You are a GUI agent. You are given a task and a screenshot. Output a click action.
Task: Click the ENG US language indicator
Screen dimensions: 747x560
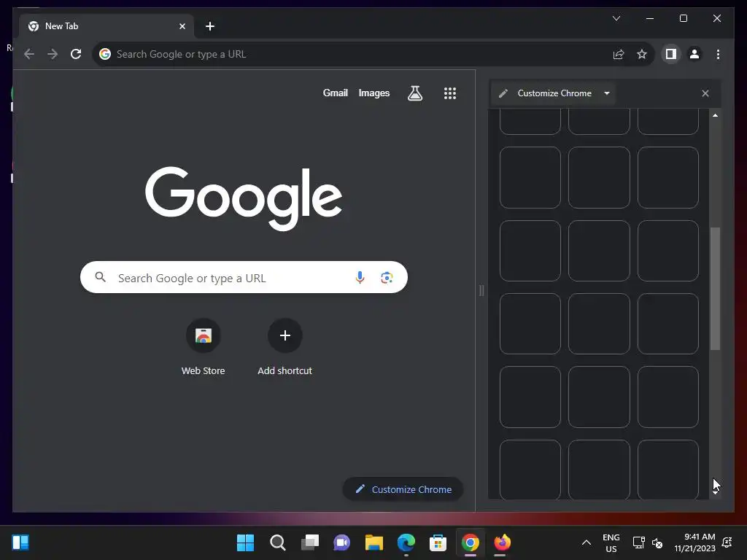pyautogui.click(x=611, y=542)
